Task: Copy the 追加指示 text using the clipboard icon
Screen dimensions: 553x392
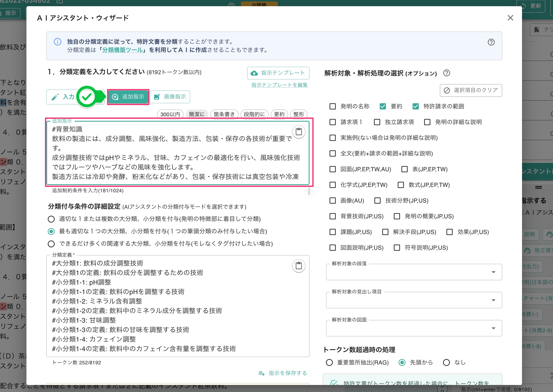Action: point(299,132)
